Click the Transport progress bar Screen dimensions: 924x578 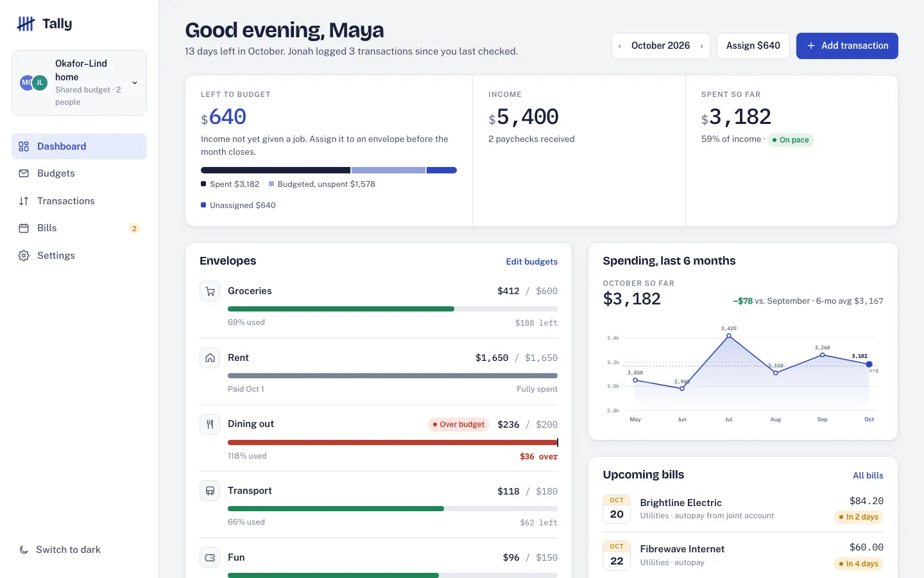point(393,509)
